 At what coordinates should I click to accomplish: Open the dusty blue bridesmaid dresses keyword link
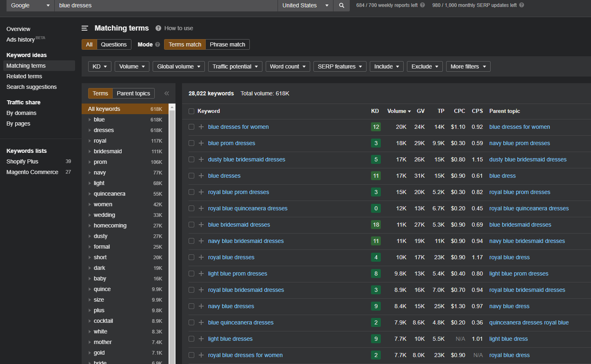click(247, 159)
